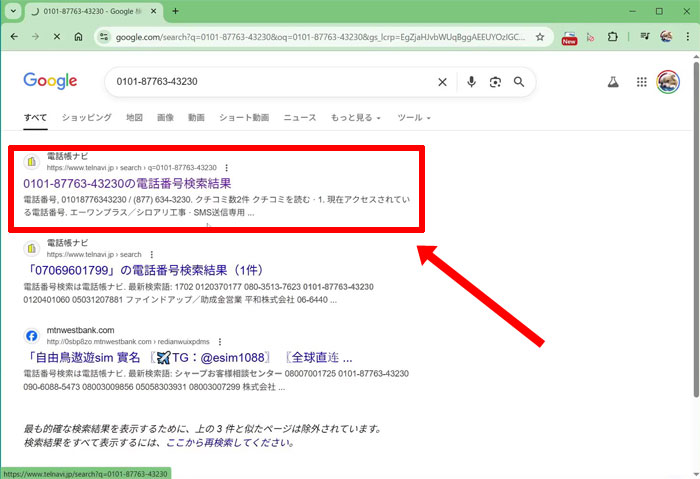The width and height of the screenshot is (700, 479).
Task: Open the Google apps grid
Action: click(x=641, y=82)
